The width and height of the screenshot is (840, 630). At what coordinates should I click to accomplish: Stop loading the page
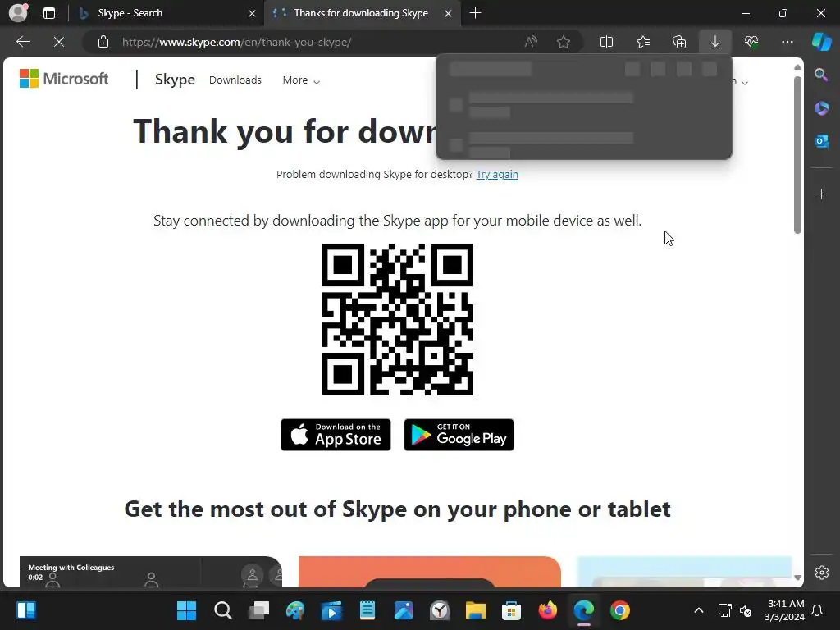point(59,42)
